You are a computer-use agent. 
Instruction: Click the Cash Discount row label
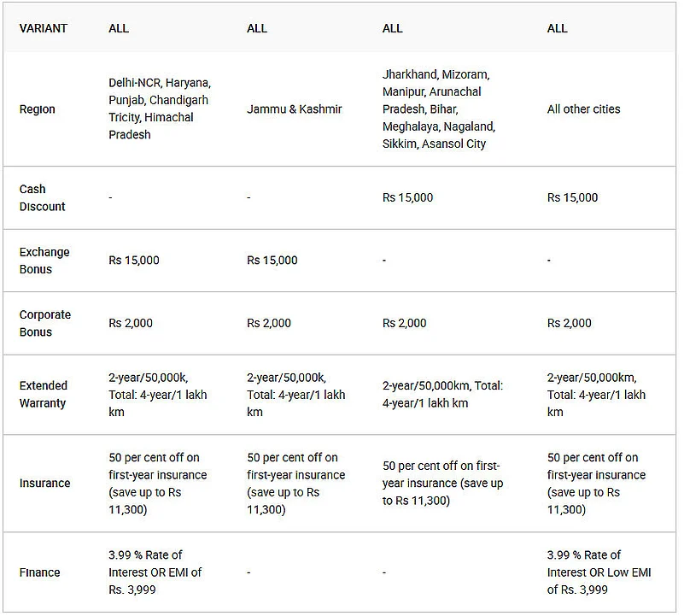pos(42,197)
